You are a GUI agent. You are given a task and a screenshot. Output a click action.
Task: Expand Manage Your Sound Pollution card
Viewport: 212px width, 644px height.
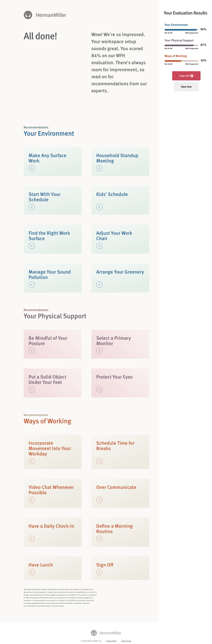[x=53, y=278]
